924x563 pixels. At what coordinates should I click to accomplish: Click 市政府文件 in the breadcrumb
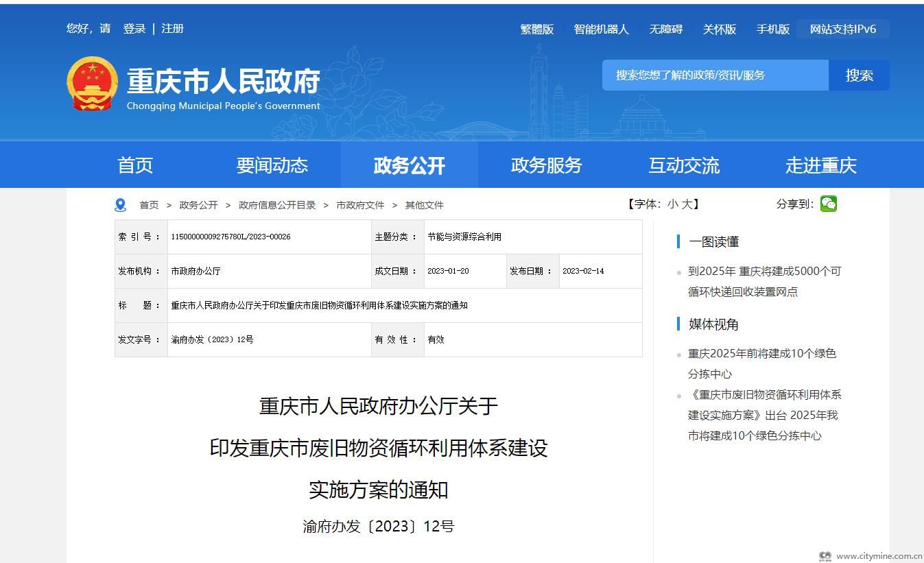coord(360,205)
